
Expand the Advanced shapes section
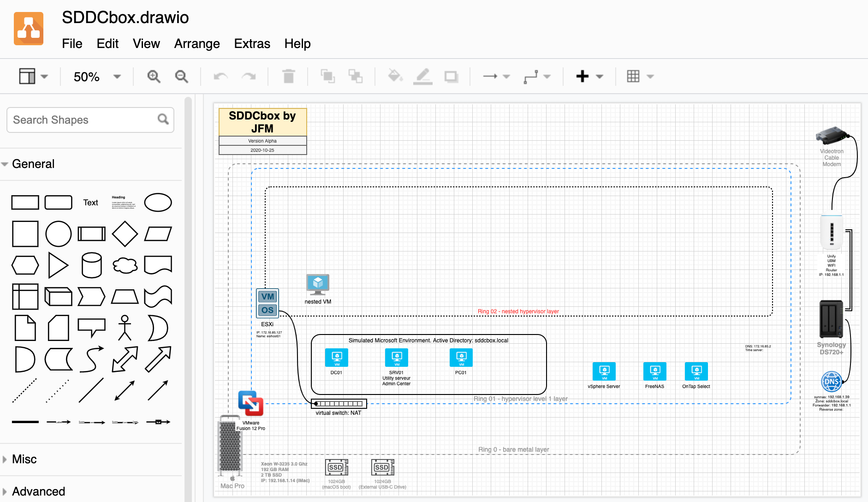[x=34, y=491]
